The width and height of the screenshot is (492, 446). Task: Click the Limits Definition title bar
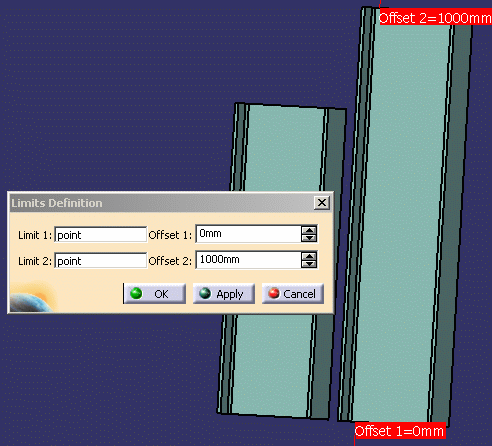[160, 203]
